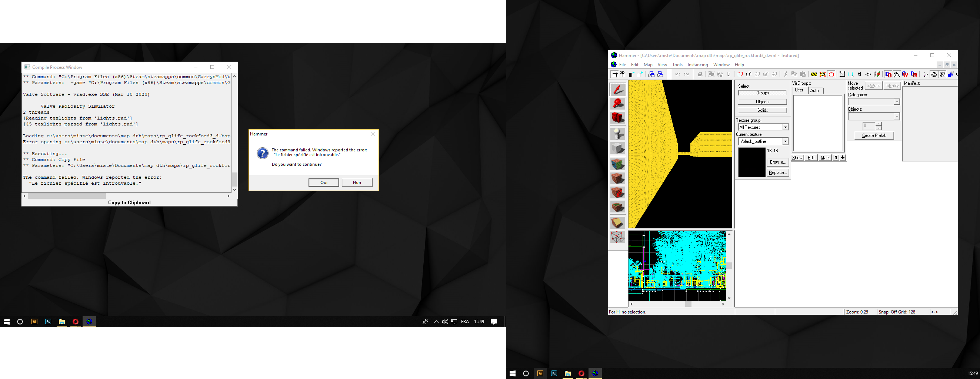This screenshot has width=980, height=379.
Task: Select the Selection tool arrow in Hammer
Action: click(x=618, y=90)
